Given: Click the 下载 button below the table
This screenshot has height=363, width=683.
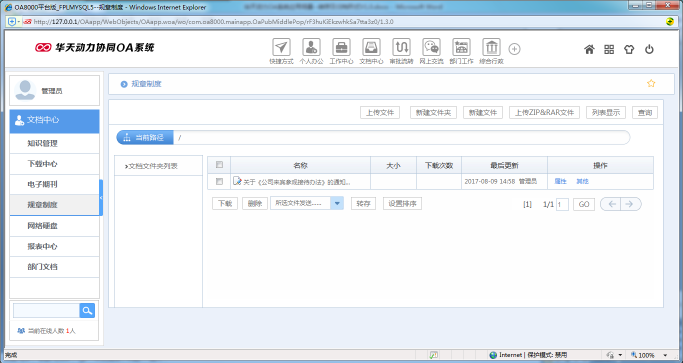Looking at the screenshot, I should click(225, 204).
